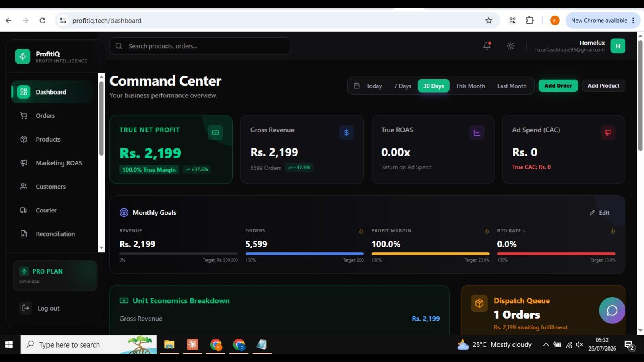Click the 100.0% True Margin badge
644x362 pixels.
149,170
